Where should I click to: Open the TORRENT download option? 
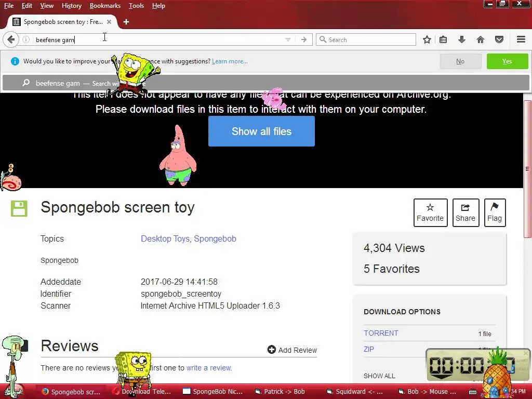(381, 333)
